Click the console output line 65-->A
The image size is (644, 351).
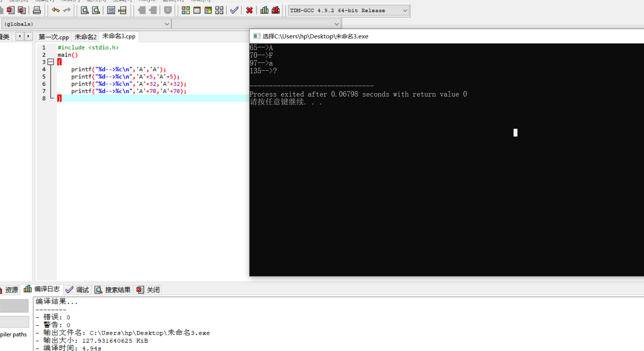click(261, 48)
